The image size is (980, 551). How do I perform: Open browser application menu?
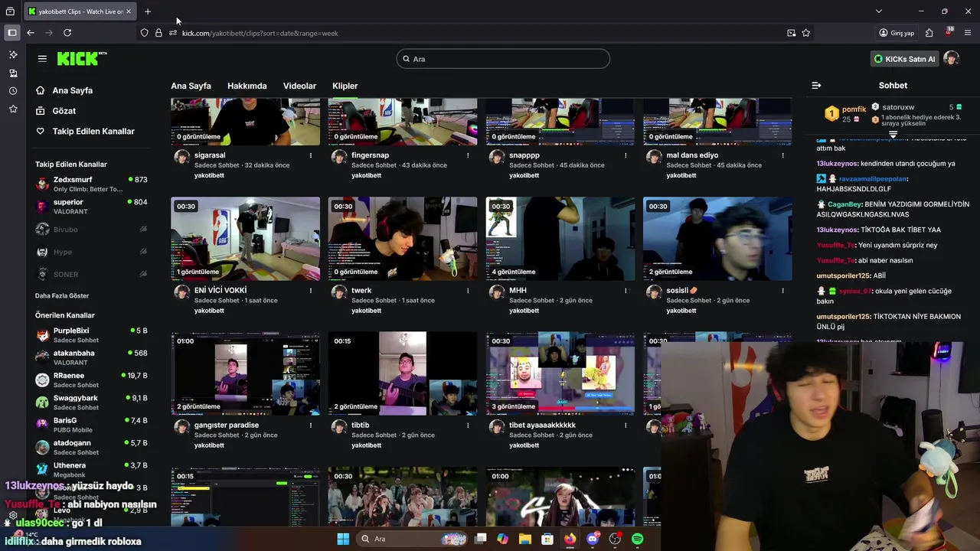pyautogui.click(x=968, y=33)
